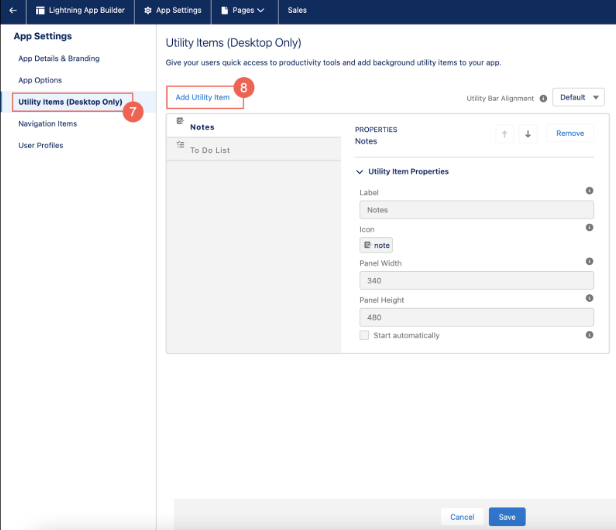Click the Icon field info icon
Screen dimensions: 616x530
[589, 228]
